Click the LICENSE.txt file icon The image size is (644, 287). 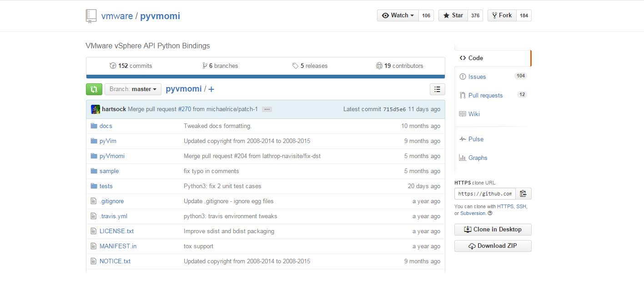pos(94,231)
